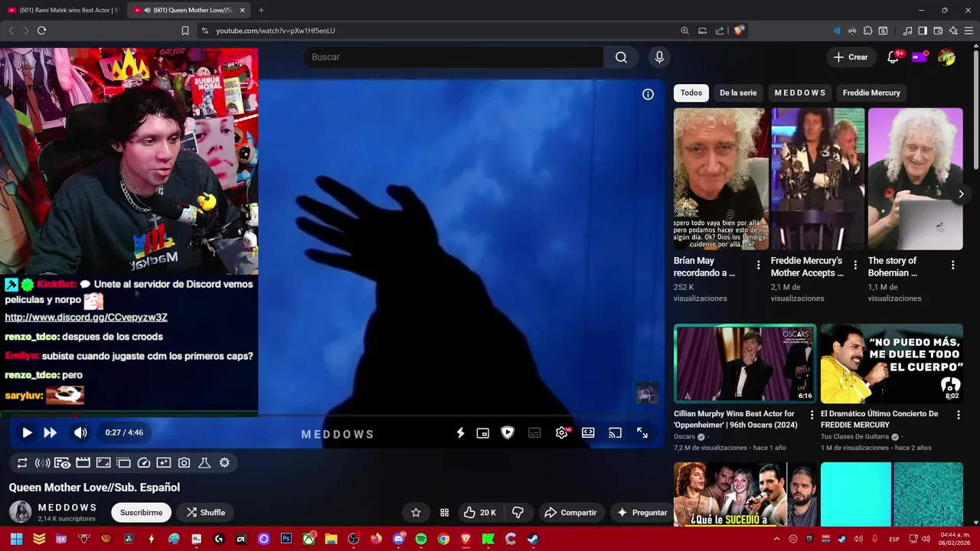This screenshot has width=980, height=551.
Task: Enable miniplayer mode in video controls
Action: (x=483, y=432)
